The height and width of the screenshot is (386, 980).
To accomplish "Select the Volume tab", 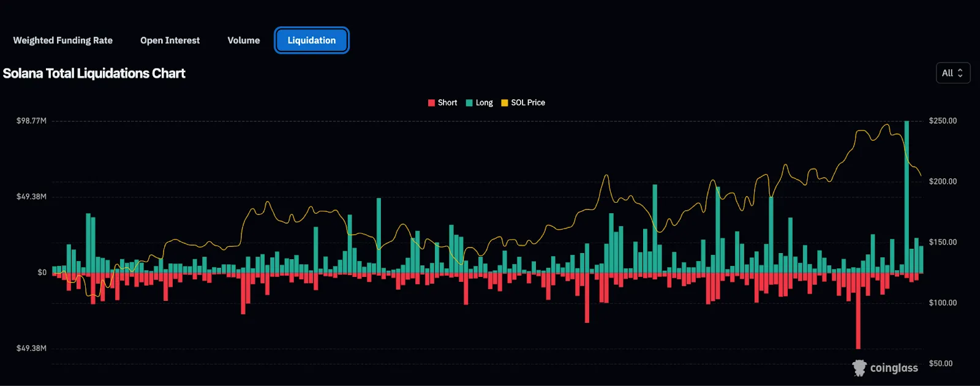I will point(244,40).
